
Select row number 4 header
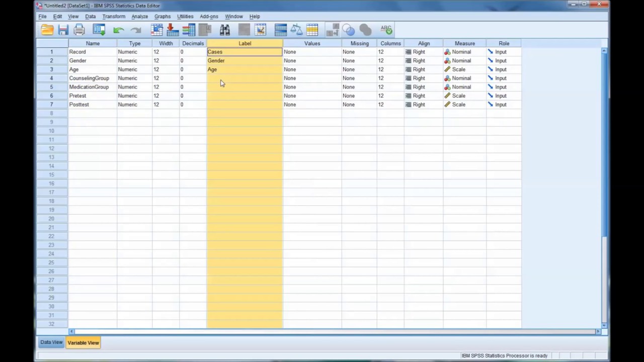pyautogui.click(x=52, y=78)
